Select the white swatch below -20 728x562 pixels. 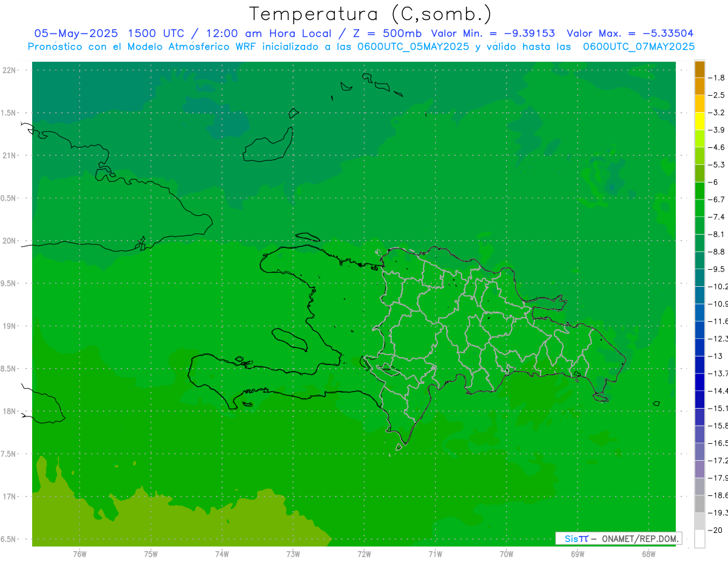(699, 539)
